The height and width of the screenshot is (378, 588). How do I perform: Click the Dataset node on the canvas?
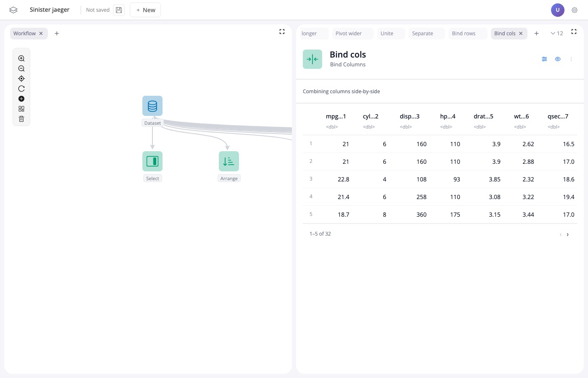(152, 106)
